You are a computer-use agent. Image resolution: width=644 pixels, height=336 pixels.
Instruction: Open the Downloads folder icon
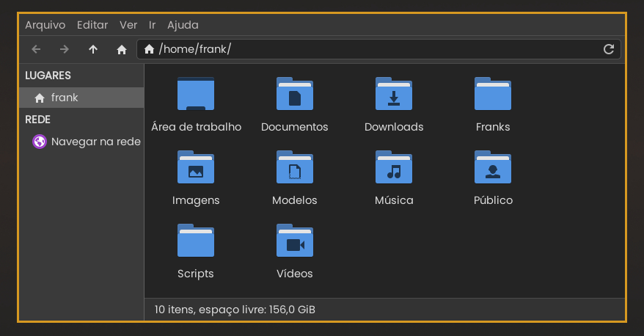[393, 94]
